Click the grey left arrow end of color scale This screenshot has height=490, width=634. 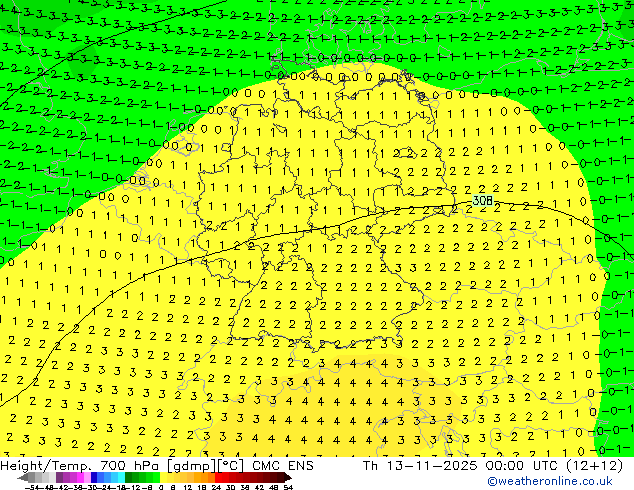coord(23,477)
